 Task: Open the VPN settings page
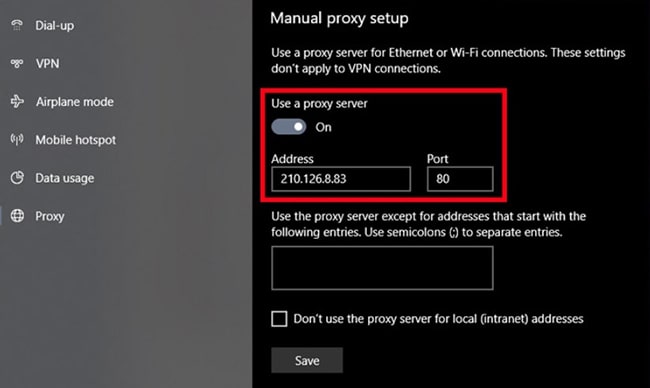click(47, 63)
